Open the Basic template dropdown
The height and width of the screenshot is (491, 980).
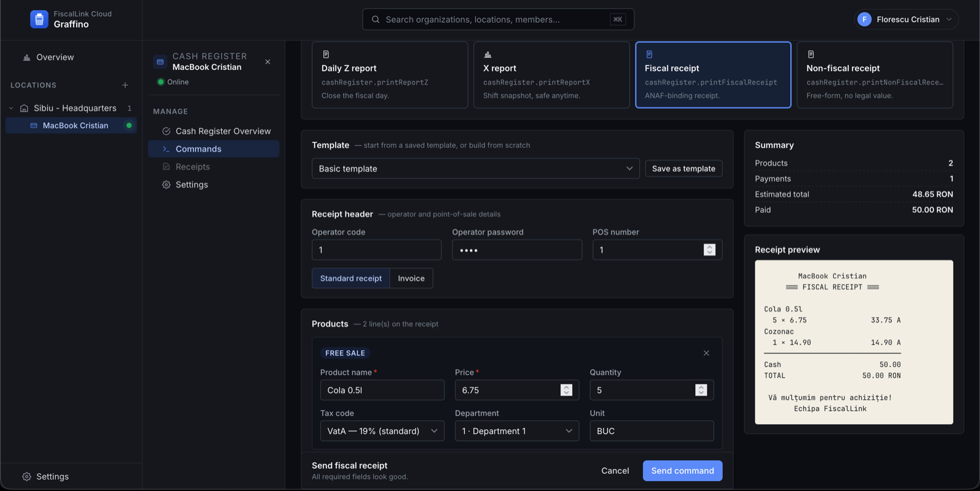point(475,169)
